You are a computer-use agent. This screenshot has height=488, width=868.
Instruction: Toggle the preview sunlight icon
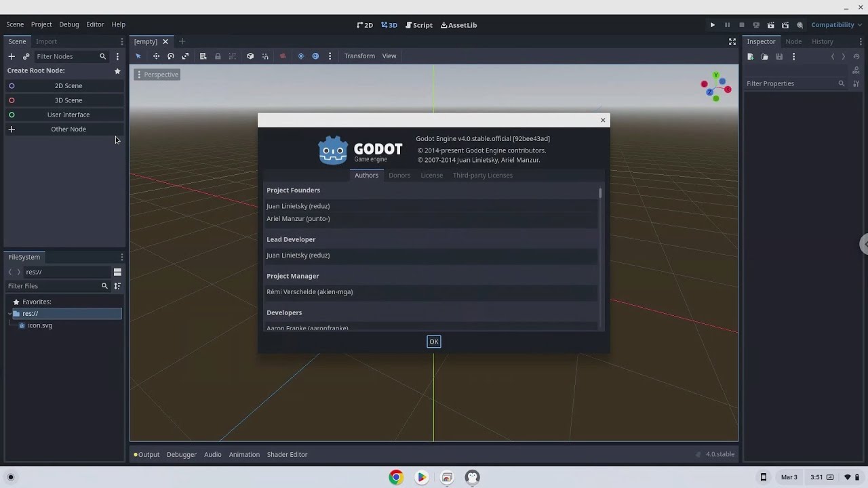(301, 56)
